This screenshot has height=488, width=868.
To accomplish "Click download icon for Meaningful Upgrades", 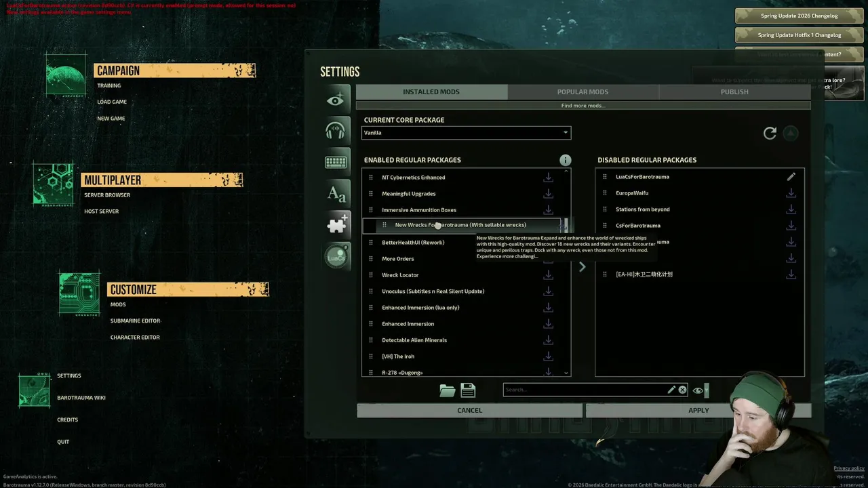I will click(548, 194).
